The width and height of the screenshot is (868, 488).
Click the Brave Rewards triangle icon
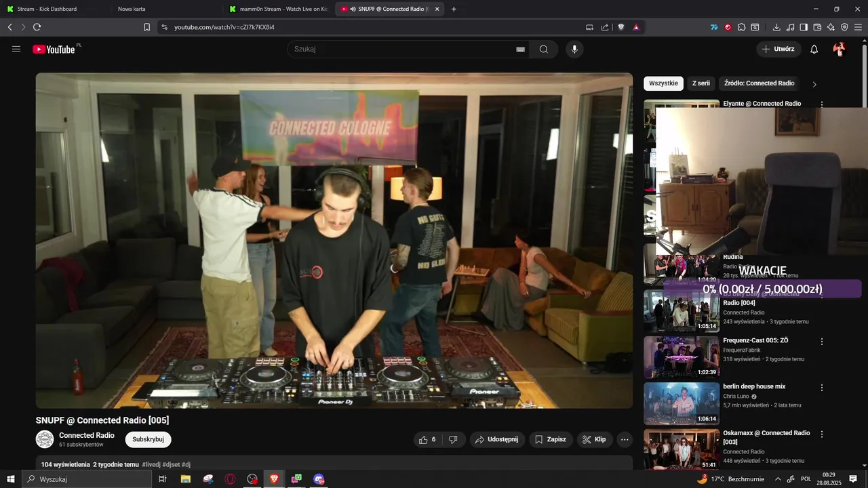point(636,27)
